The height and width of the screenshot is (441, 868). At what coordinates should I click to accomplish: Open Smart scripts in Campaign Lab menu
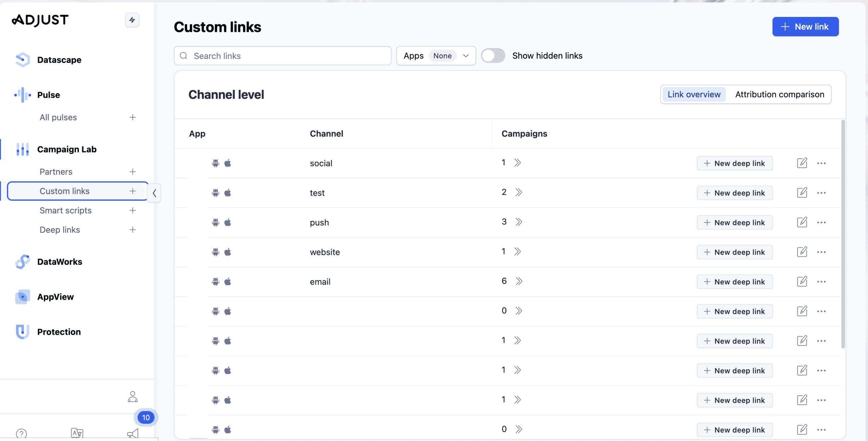coord(65,211)
